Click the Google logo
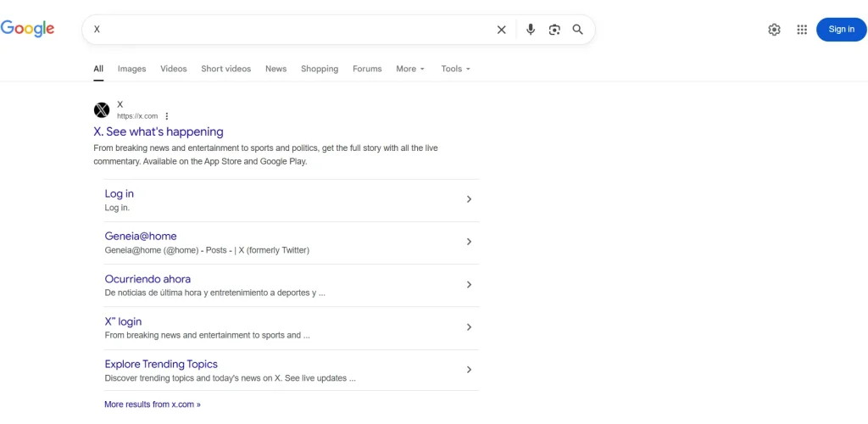 tap(28, 29)
